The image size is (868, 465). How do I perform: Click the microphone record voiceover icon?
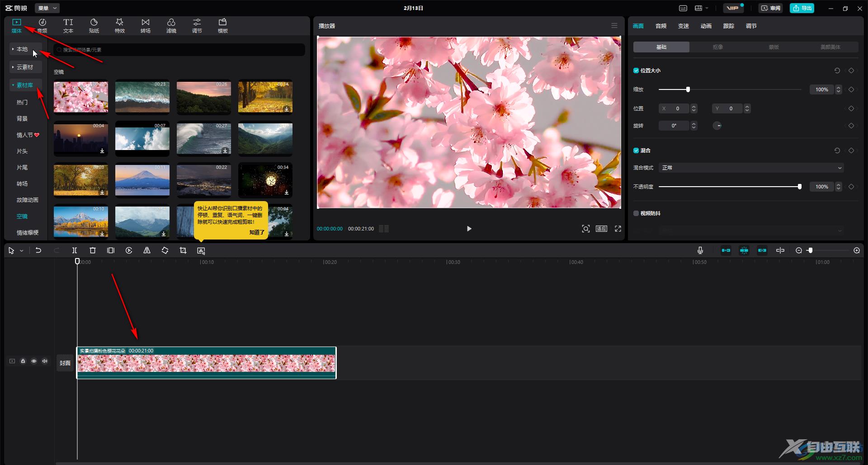click(x=700, y=250)
